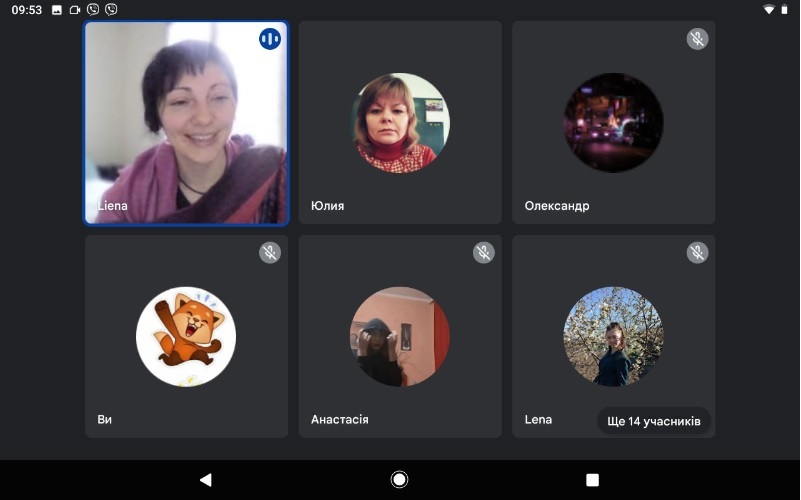The width and height of the screenshot is (801, 500).
Task: Tap the video camera status bar icon
Action: 75,10
